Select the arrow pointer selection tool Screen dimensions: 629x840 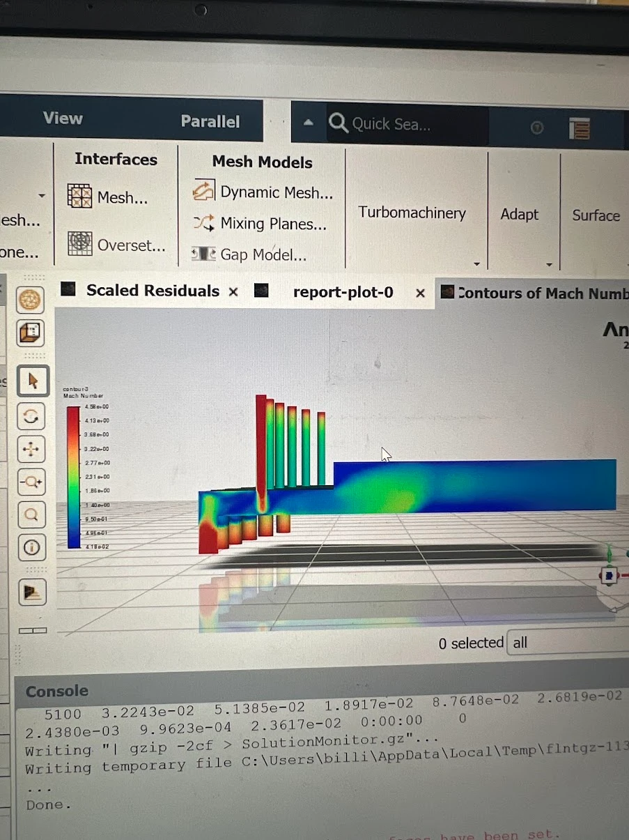click(x=32, y=381)
